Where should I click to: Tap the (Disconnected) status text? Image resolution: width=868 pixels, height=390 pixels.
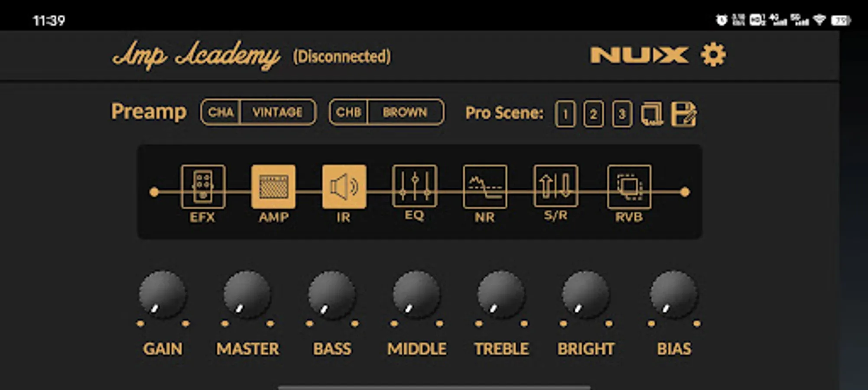(342, 56)
